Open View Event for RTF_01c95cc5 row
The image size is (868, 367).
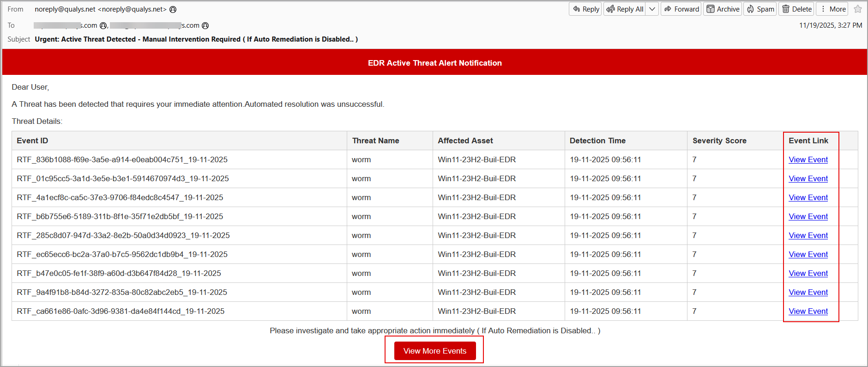pyautogui.click(x=808, y=179)
